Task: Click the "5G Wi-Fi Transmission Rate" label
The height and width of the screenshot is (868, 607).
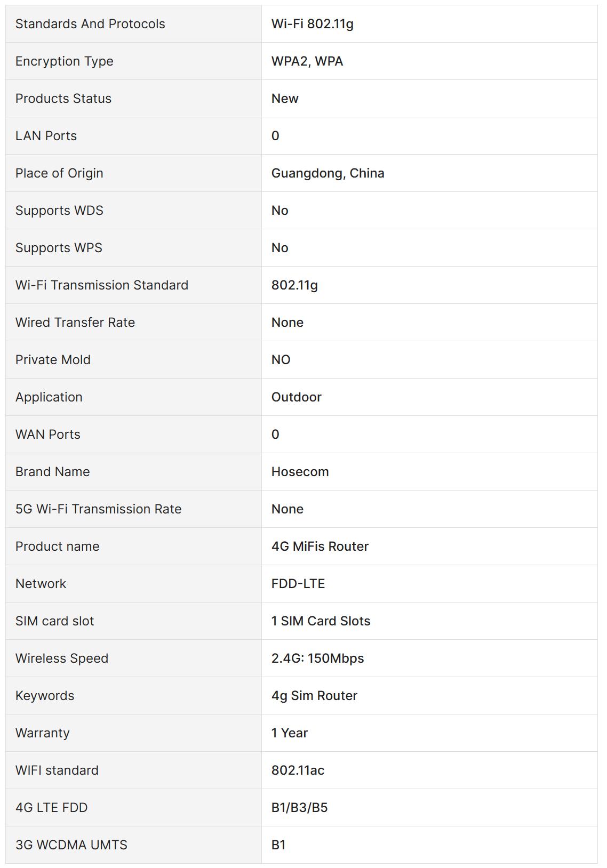Action: pos(98,509)
